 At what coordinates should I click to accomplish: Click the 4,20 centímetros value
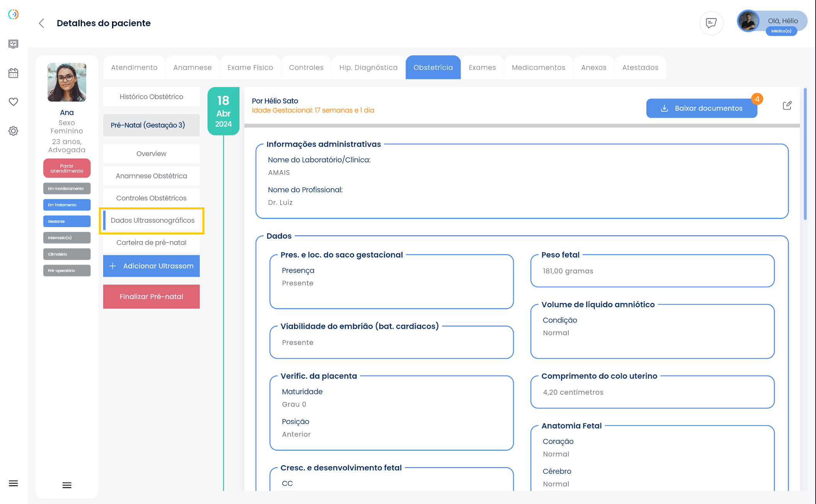tap(573, 392)
